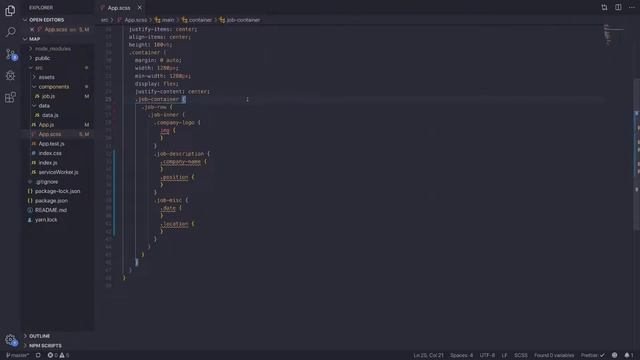The image size is (640, 360).
Task: Collapse the MAP project section
Action: [x=34, y=39]
